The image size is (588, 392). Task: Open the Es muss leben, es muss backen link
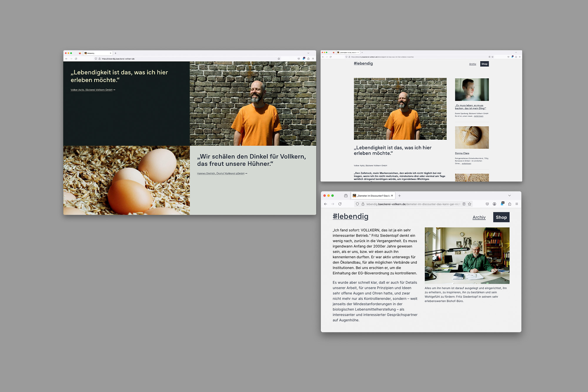(x=470, y=107)
